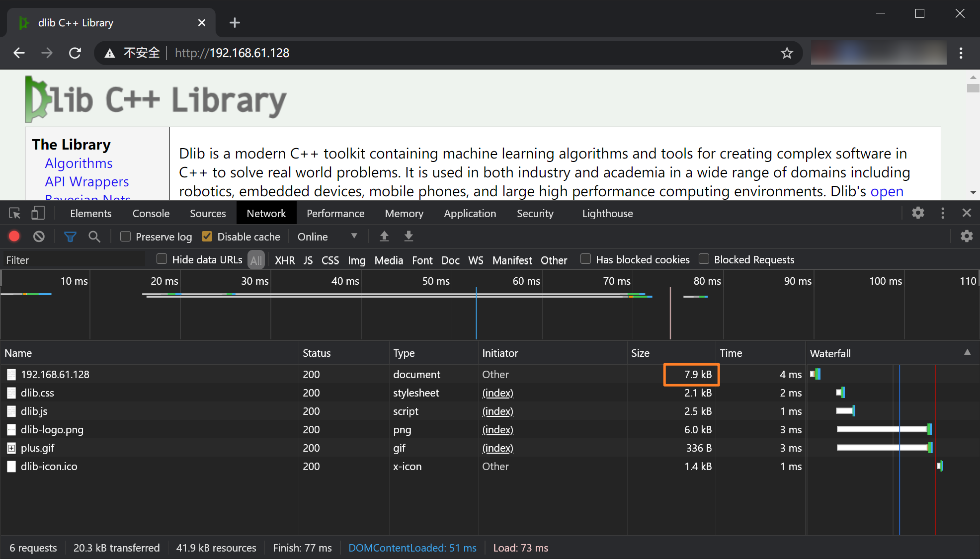Viewport: 980px width, 559px height.
Task: Switch to the Console tab
Action: (151, 214)
